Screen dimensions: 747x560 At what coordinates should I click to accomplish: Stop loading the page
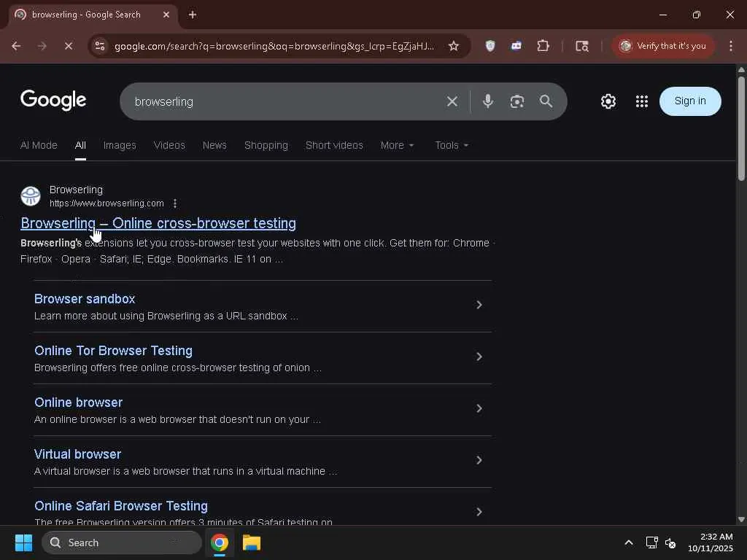68,46
